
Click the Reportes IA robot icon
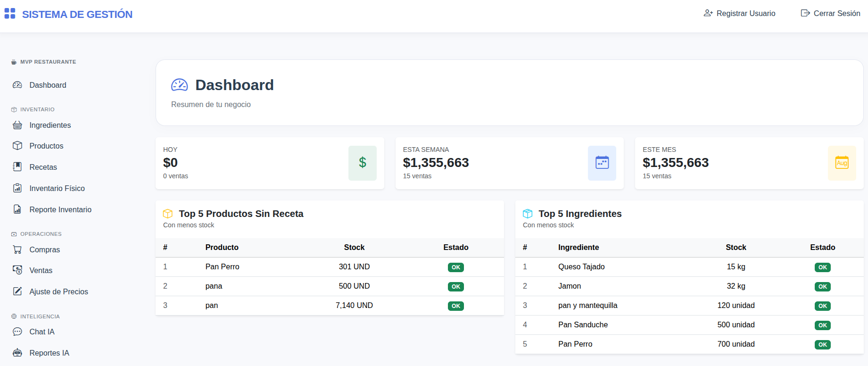click(x=17, y=353)
